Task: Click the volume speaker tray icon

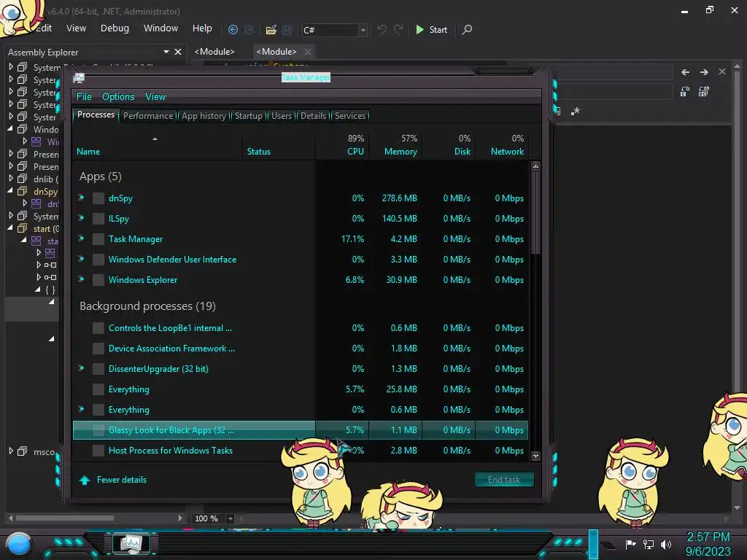Action: (x=666, y=544)
